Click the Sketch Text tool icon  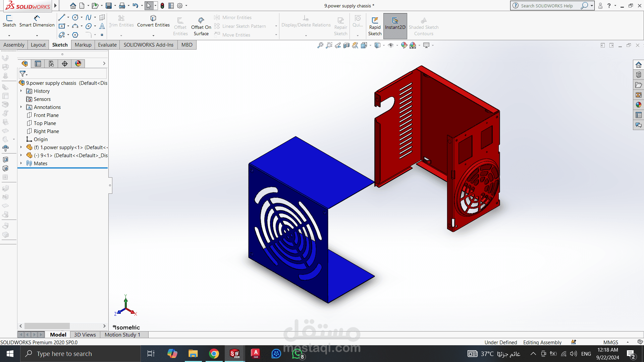pyautogui.click(x=102, y=26)
